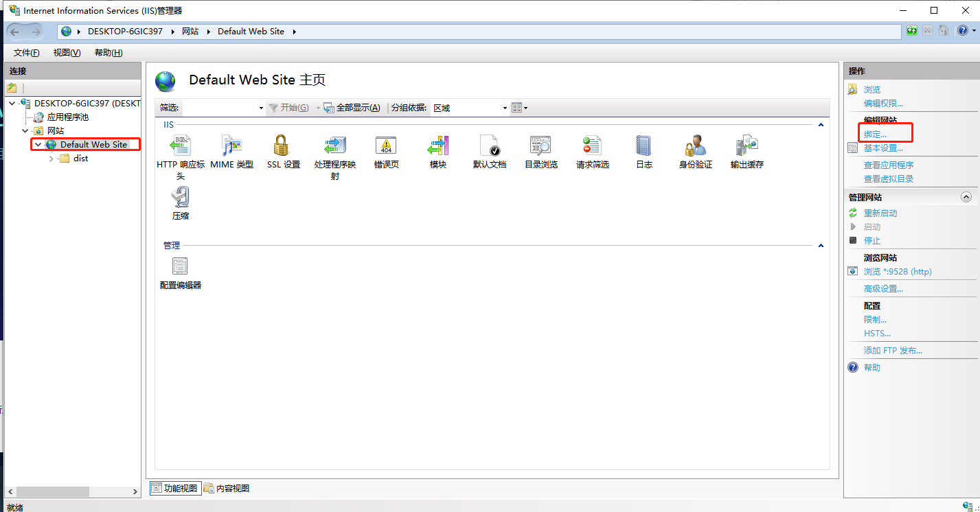Click the 停止 black square icon
980x512 pixels.
tap(853, 240)
